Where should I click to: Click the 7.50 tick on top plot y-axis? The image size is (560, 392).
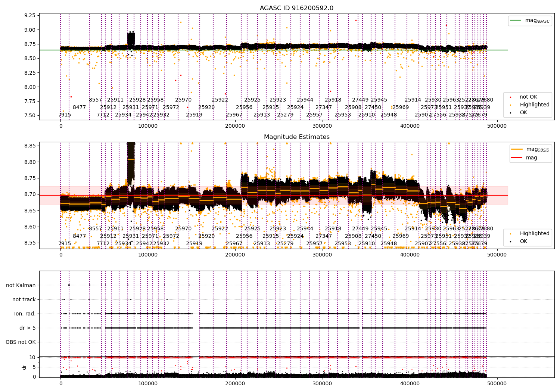(x=29, y=116)
